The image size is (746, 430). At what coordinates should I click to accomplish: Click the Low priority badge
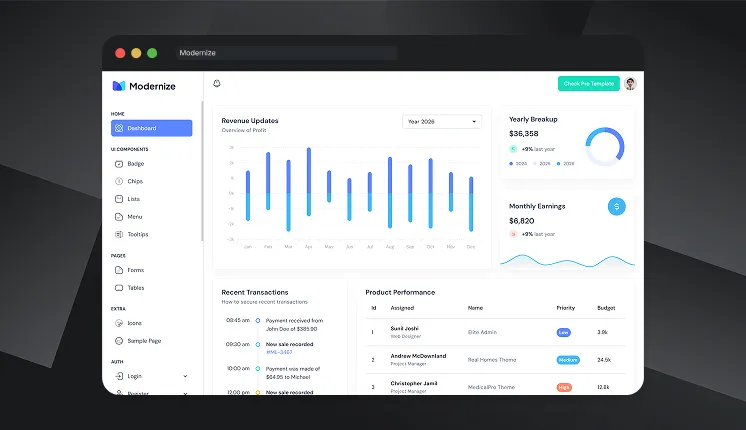pos(564,331)
